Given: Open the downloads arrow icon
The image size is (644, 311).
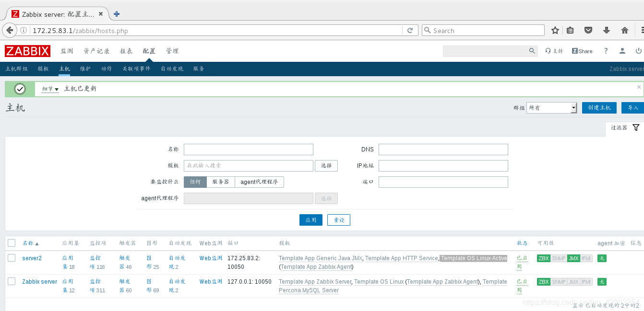Looking at the screenshot, I should coord(607,30).
